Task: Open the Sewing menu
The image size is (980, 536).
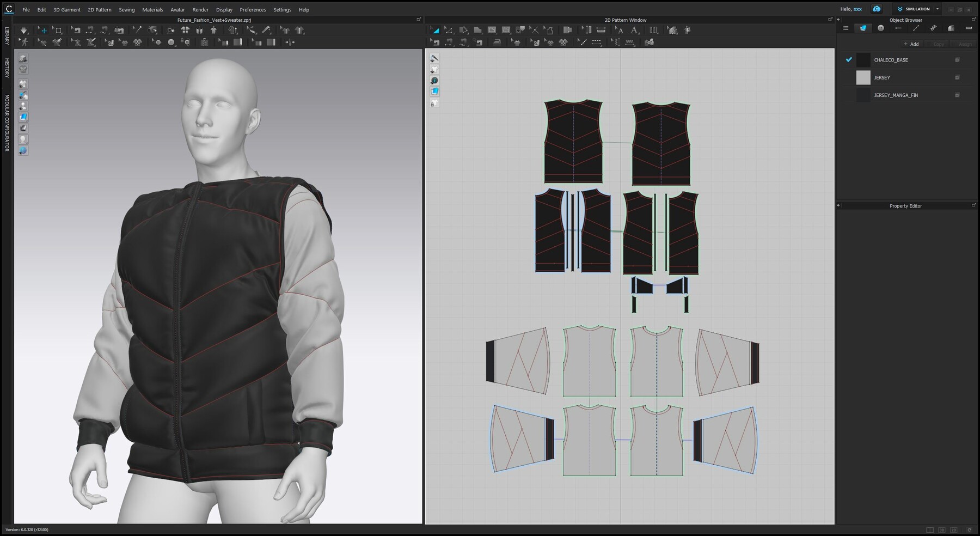Action: 126,9
